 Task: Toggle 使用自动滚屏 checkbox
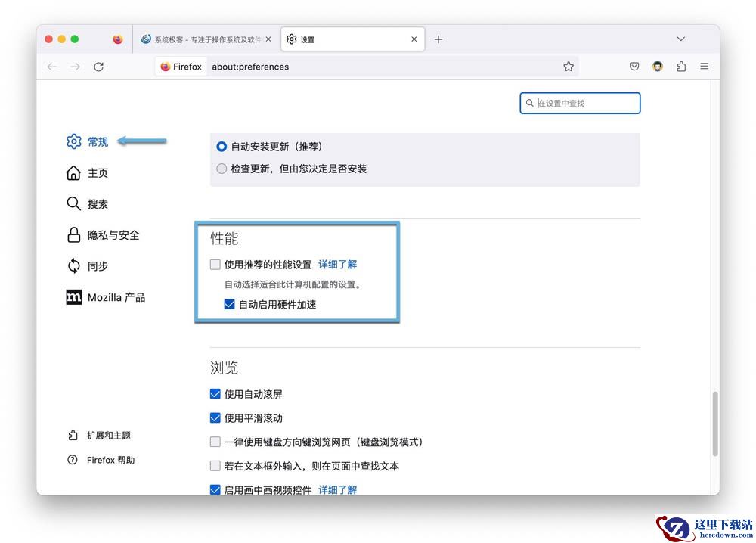pyautogui.click(x=215, y=394)
